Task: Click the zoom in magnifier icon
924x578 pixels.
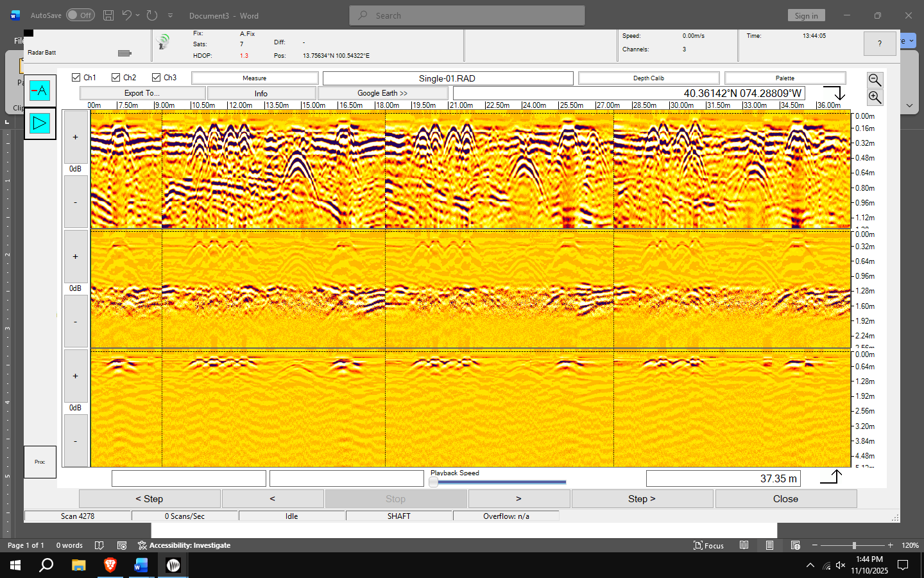Action: [x=875, y=97]
